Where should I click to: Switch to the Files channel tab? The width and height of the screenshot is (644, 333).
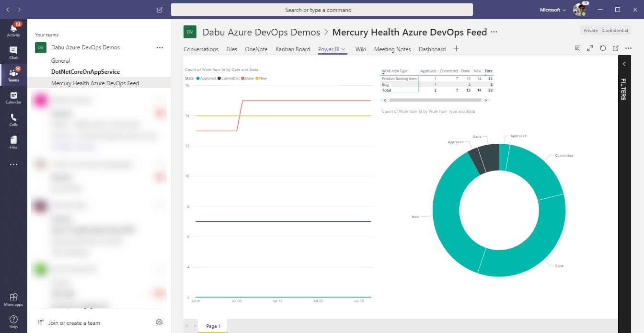(231, 49)
